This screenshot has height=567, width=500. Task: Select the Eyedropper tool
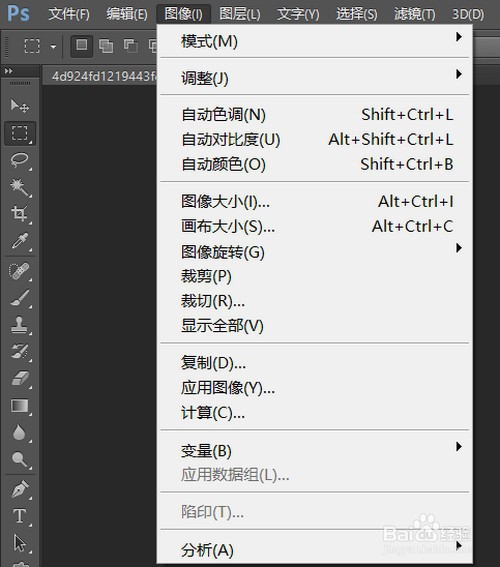[x=20, y=241]
